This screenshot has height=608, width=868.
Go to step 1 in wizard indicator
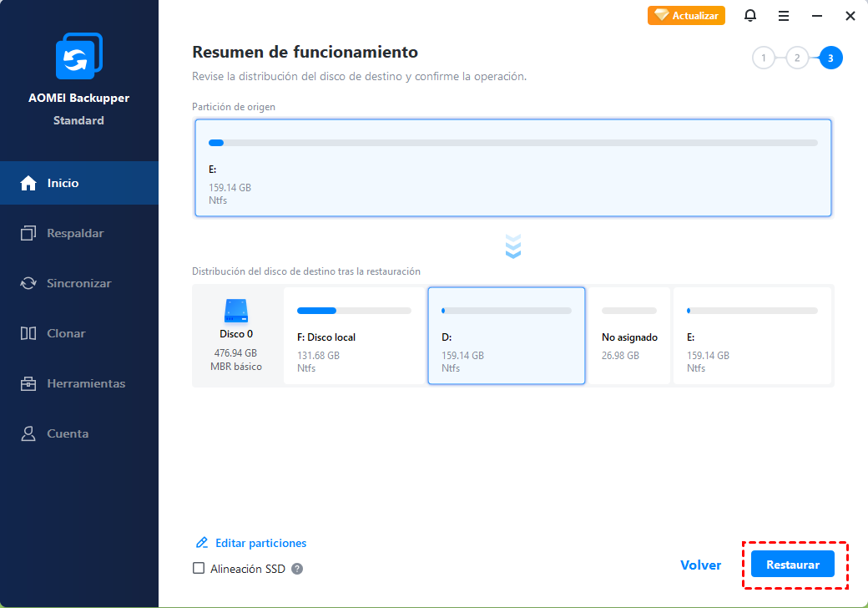pos(763,58)
